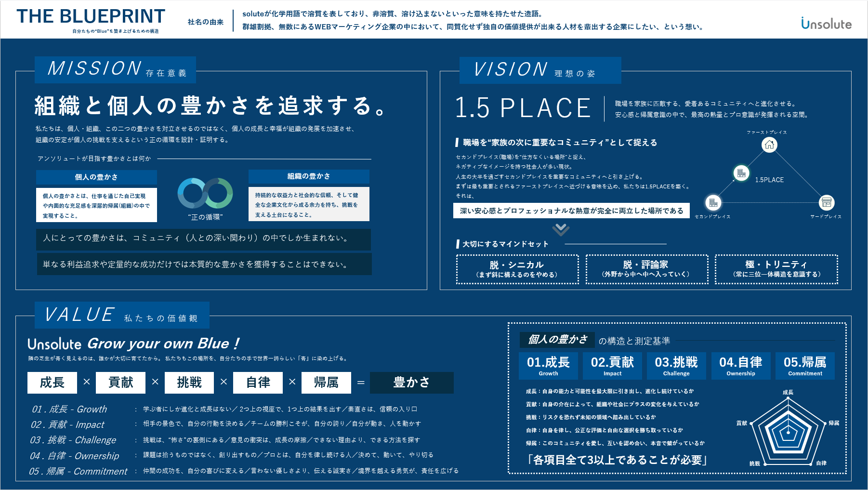Click the white 自律 box in the formula
The height and width of the screenshot is (490, 868).
pyautogui.click(x=258, y=383)
